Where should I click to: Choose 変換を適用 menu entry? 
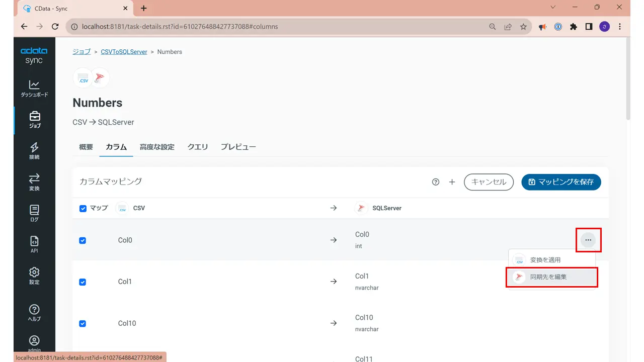coord(551,260)
